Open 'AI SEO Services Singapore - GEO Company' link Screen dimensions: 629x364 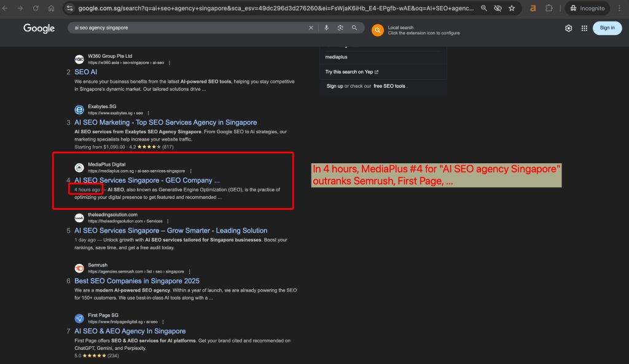[x=147, y=180]
